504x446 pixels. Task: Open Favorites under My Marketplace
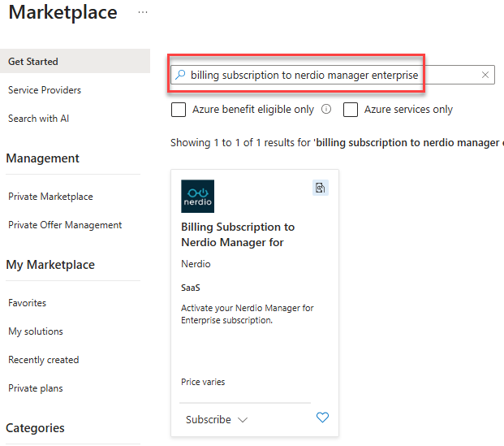27,303
